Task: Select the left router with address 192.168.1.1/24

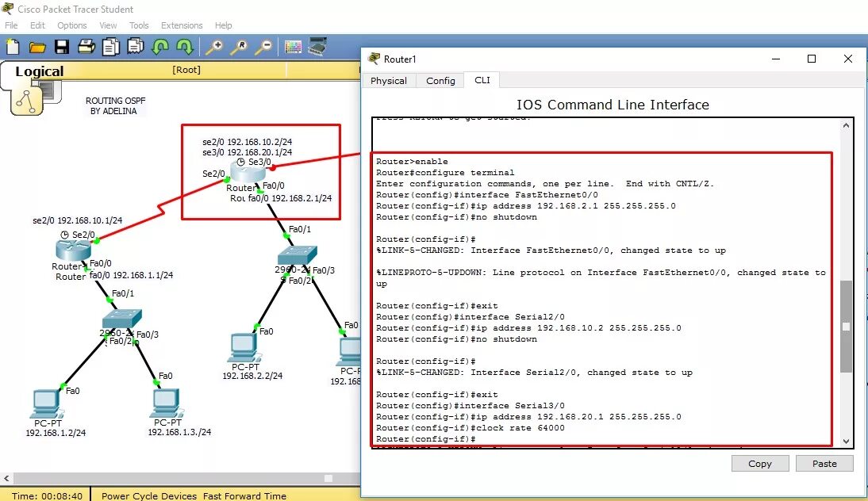Action: 73,250
